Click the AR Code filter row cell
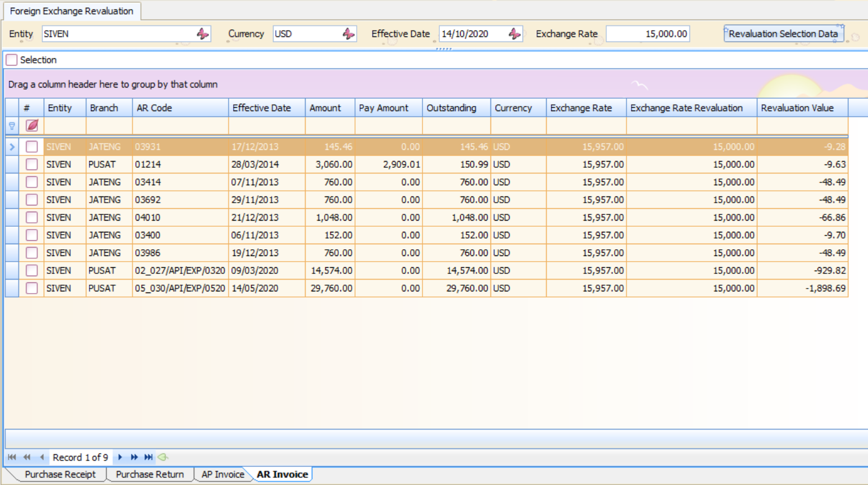 click(180, 126)
